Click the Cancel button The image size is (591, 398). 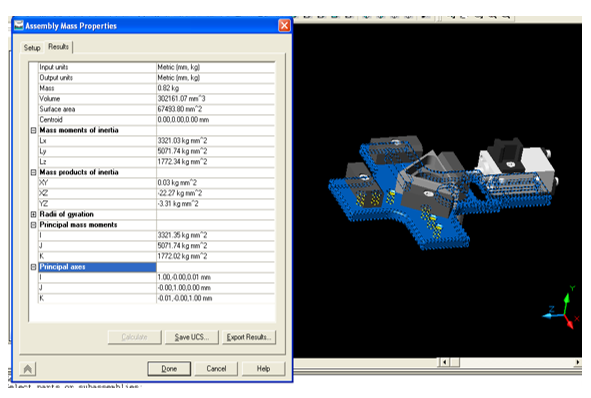click(216, 369)
